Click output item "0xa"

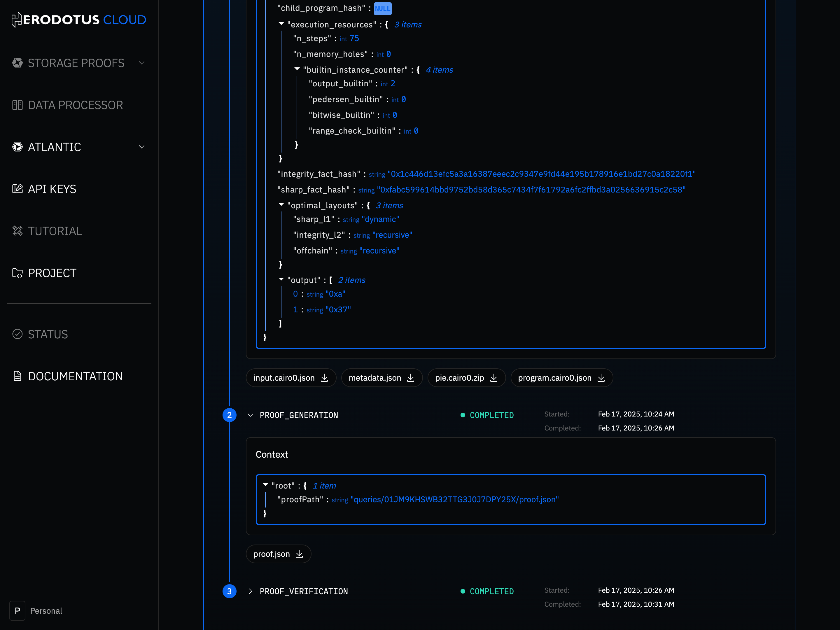tap(335, 294)
